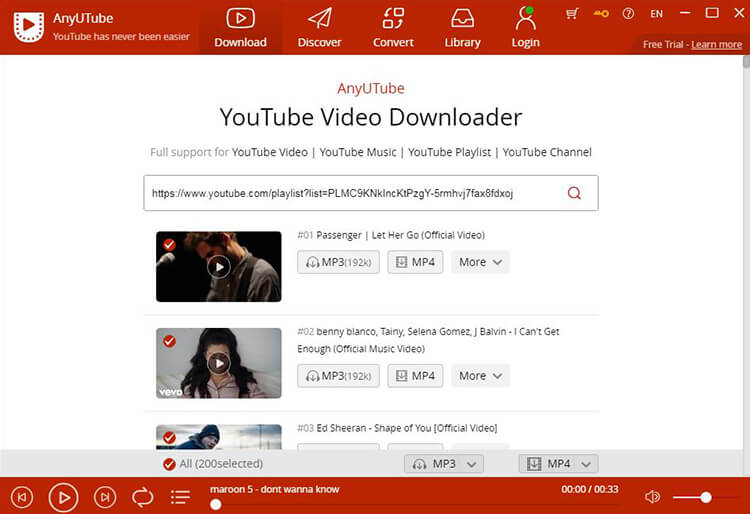Click the 'YouTube Playlist' support text
The height and width of the screenshot is (514, 750).
450,152
